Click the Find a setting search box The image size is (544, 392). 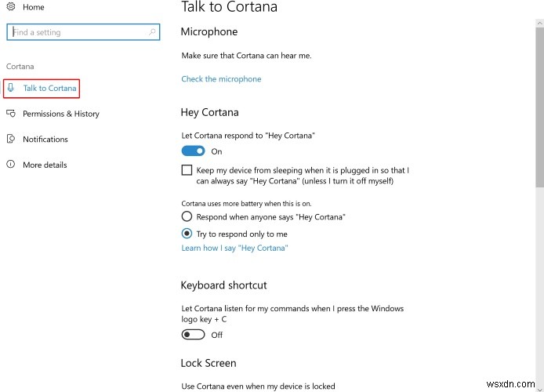click(x=83, y=32)
